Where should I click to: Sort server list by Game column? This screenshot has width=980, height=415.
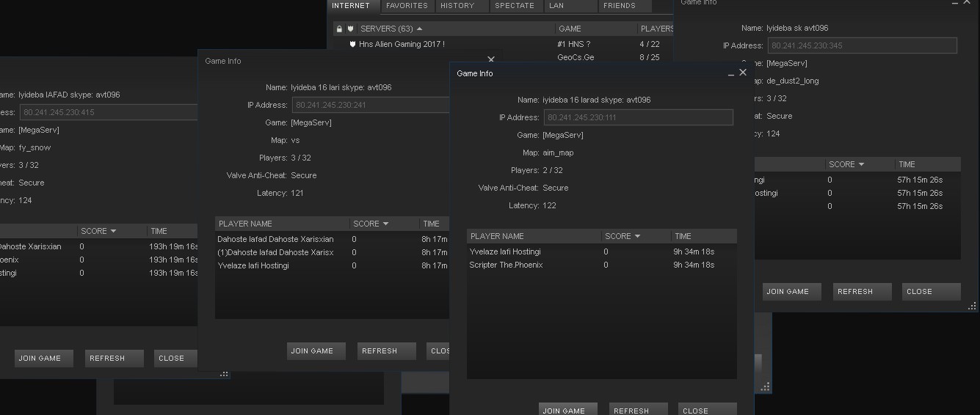tap(596, 29)
